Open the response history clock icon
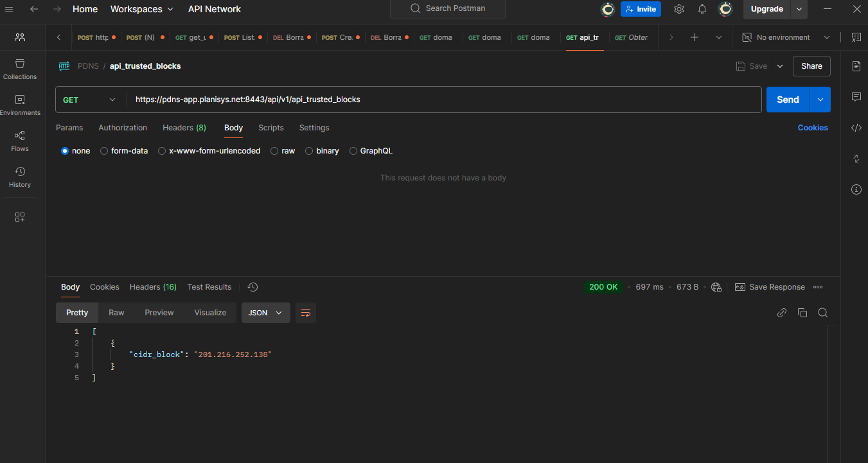Image resolution: width=868 pixels, height=463 pixels. [252, 287]
